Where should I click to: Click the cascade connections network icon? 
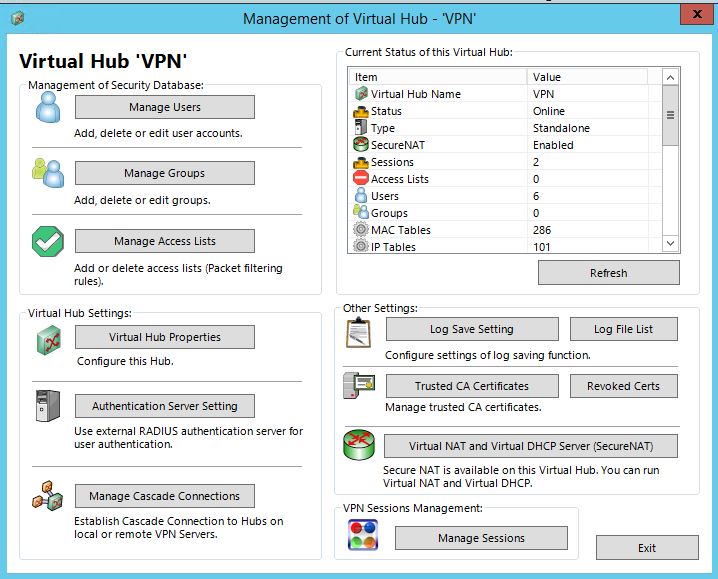point(47,497)
